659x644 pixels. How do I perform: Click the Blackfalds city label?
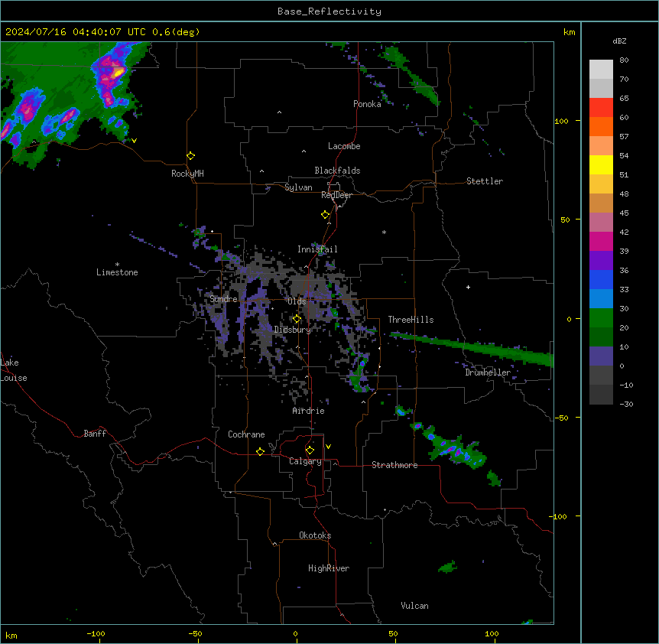click(x=337, y=171)
